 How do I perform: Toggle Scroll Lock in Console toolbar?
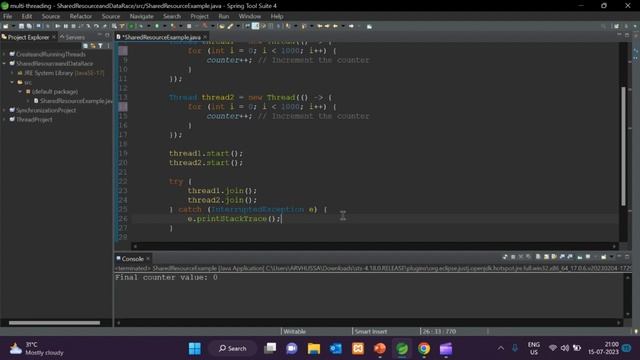click(546, 257)
